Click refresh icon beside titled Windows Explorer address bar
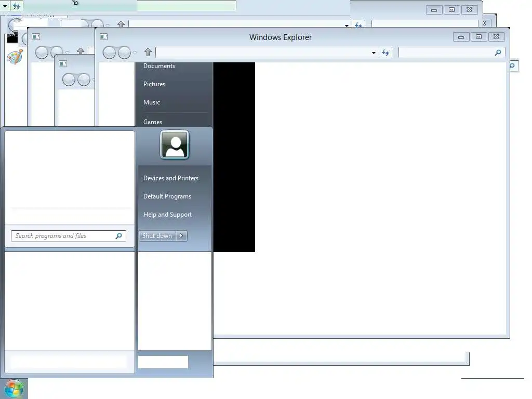This screenshot has width=532, height=399. tap(385, 52)
